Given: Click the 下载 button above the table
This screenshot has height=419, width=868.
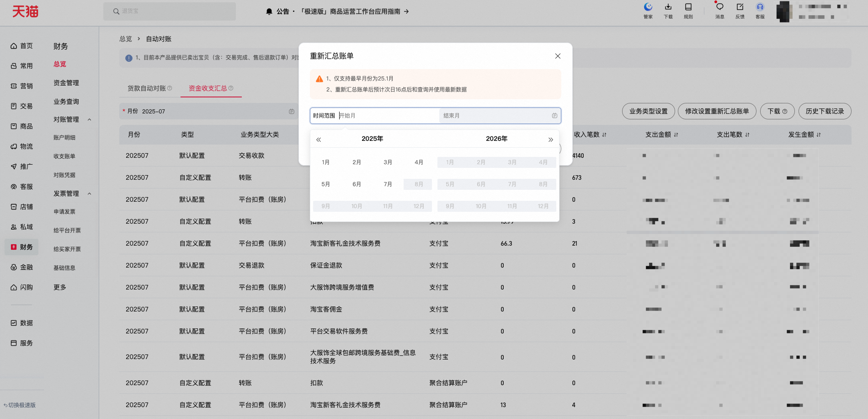Looking at the screenshot, I should 777,111.
